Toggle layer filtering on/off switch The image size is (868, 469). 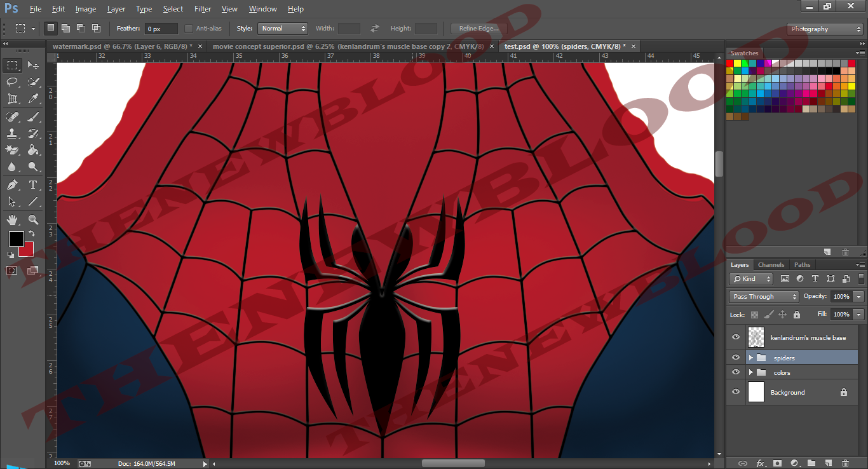(862, 278)
